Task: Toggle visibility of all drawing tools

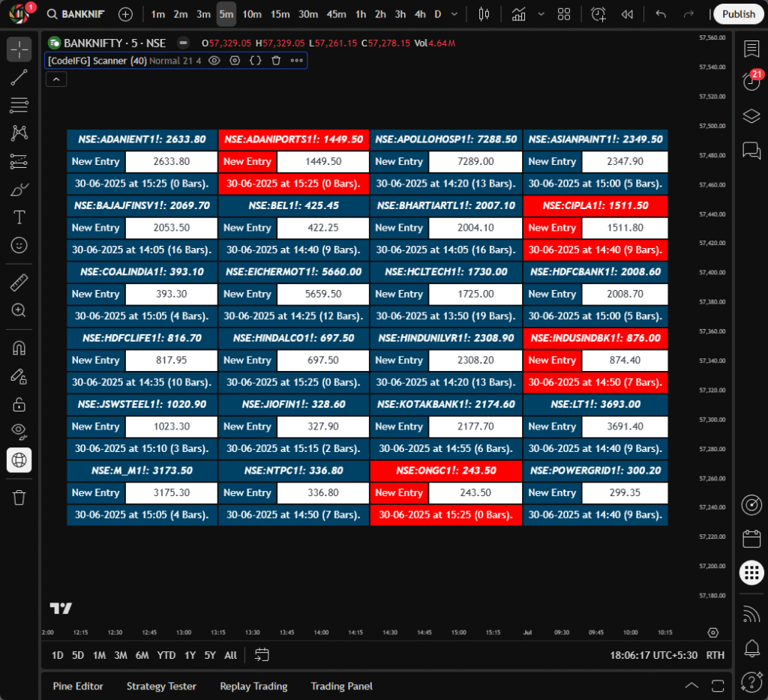Action: (19, 432)
